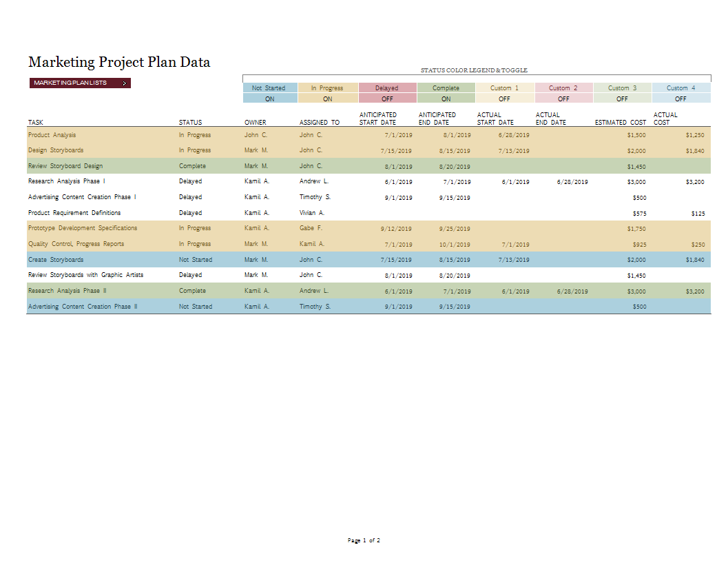Click the ESTIMATED COST column header
Screen dimensions: 728x563
620,123
